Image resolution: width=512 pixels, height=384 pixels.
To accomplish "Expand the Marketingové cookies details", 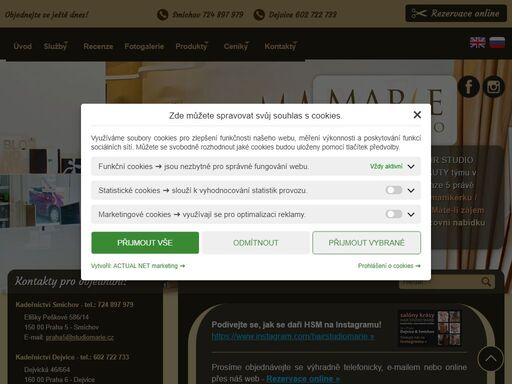I will (x=411, y=214).
